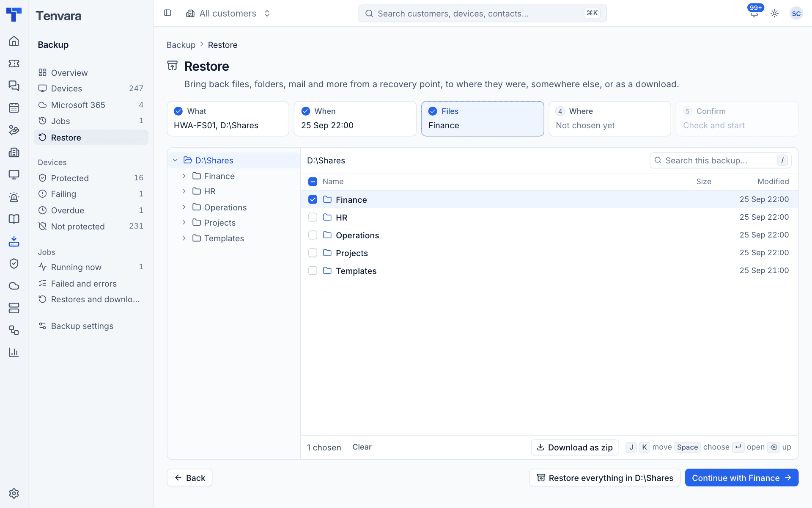Image resolution: width=812 pixels, height=508 pixels.
Task: Expand Templates in the folder tree
Action: [184, 238]
